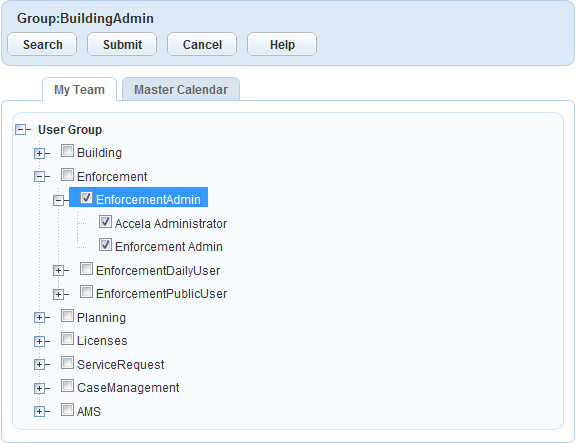
Task: Click the Search button
Action: [42, 44]
